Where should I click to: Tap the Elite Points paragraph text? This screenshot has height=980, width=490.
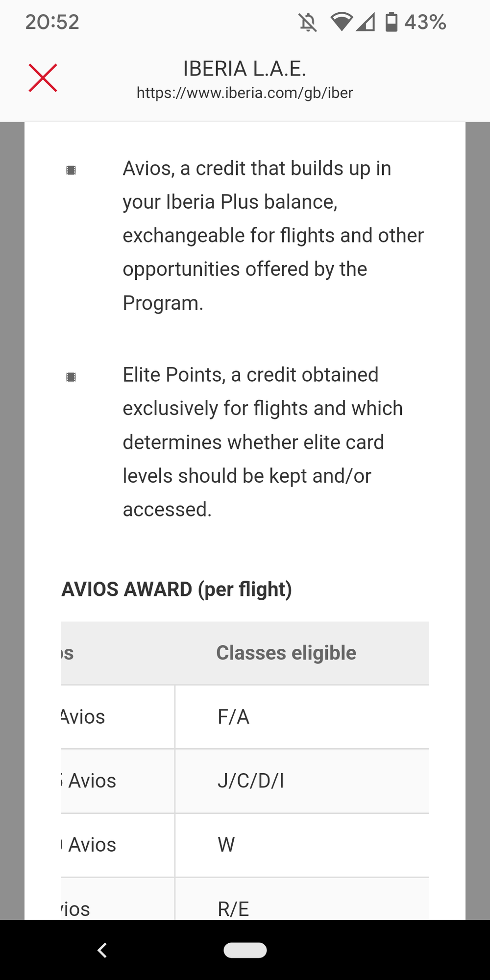point(262,442)
